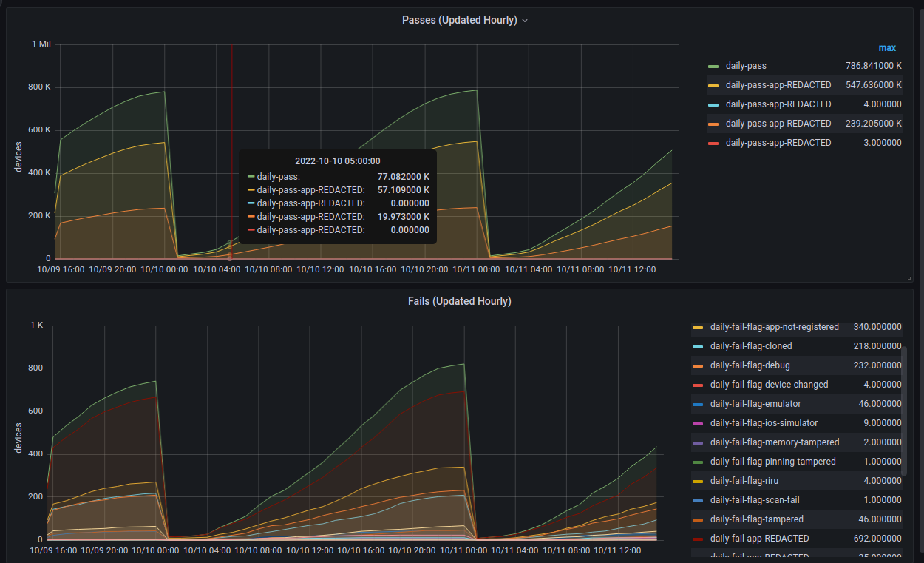
Task: Click the daily-fail-flag-ios-simulator legend color icon
Action: 698,423
